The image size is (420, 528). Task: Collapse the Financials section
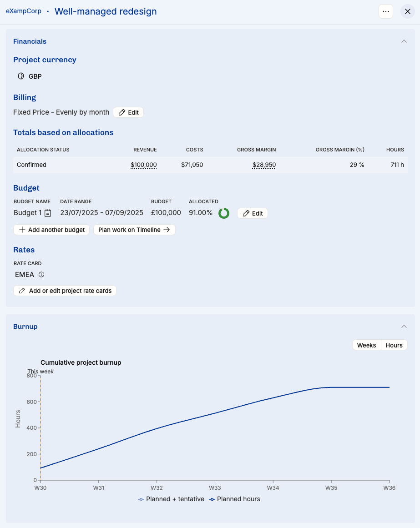tap(404, 41)
